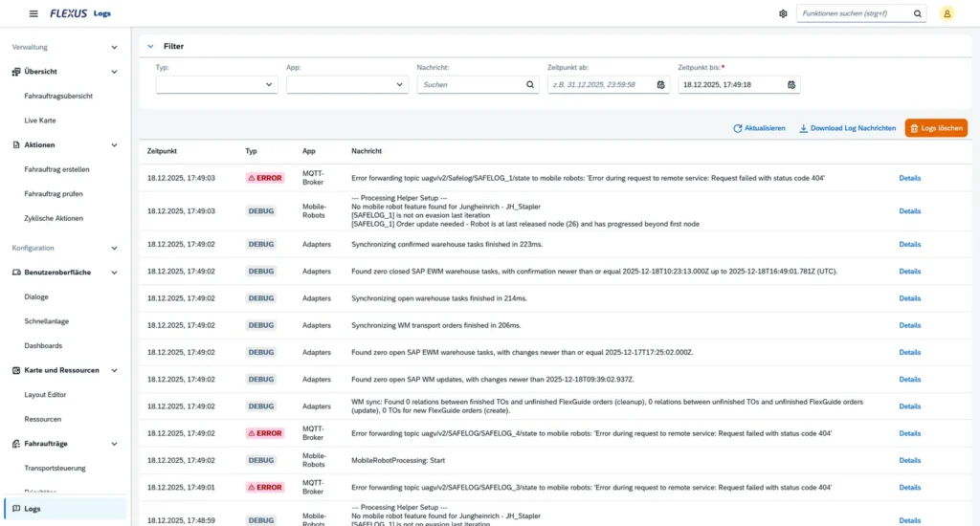Collapse the Aktionen group chevron
This screenshot has height=526, width=980.
click(115, 145)
